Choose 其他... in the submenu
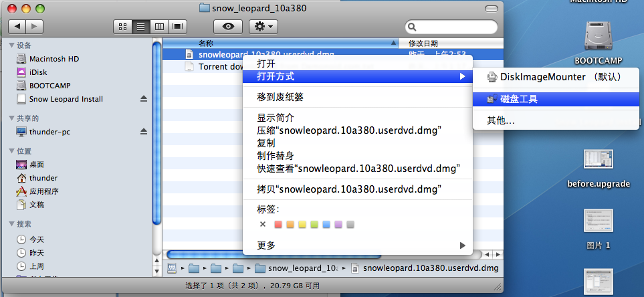Image resolution: width=644 pixels, height=297 pixels. (556, 121)
